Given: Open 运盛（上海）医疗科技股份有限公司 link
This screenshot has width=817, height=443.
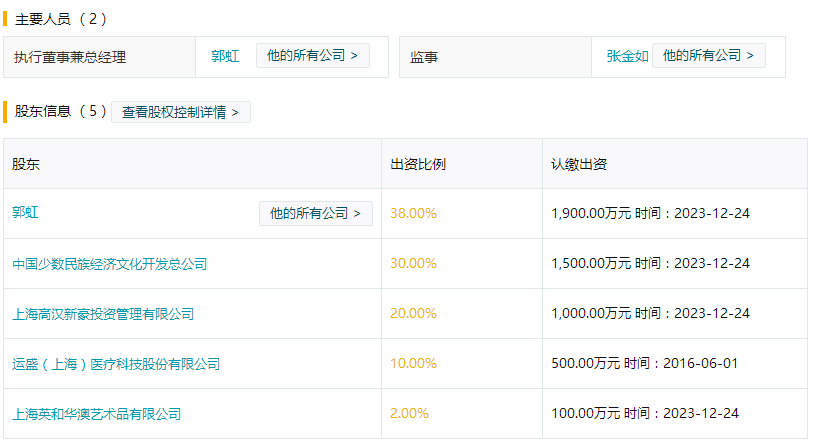Looking at the screenshot, I should click(115, 364).
